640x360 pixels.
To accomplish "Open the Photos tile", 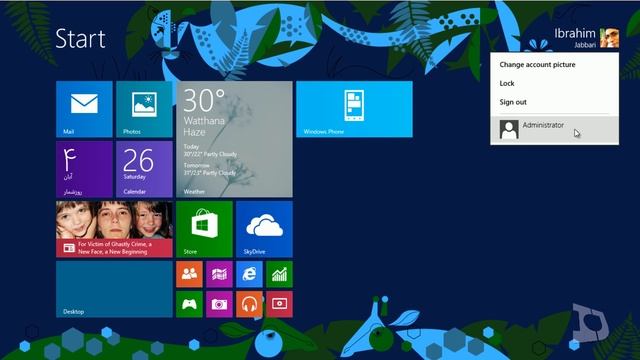I will pyautogui.click(x=144, y=109).
